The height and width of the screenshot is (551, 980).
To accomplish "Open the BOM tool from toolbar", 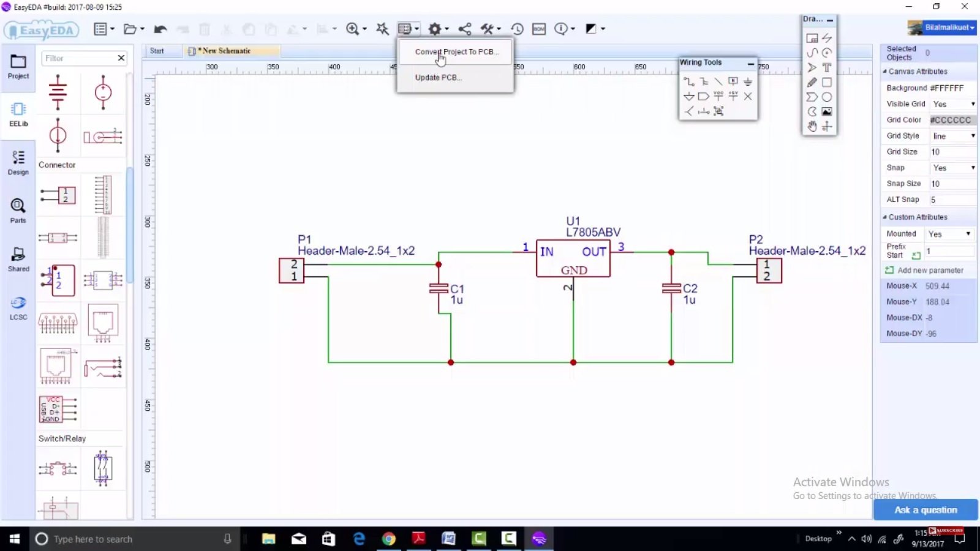I will click(538, 28).
